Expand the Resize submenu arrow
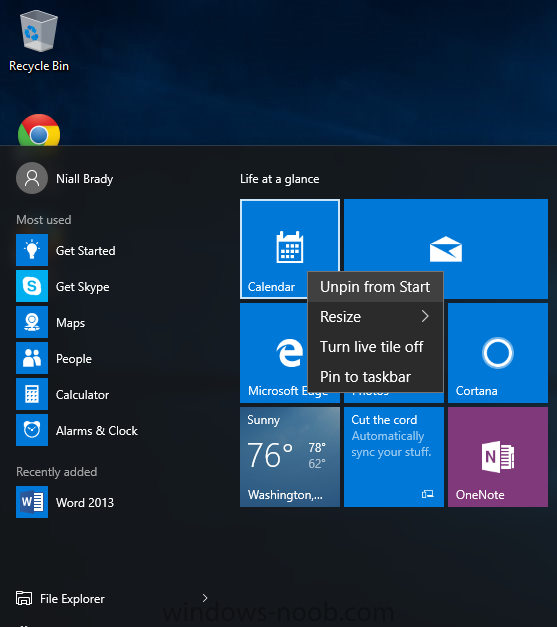 (425, 316)
